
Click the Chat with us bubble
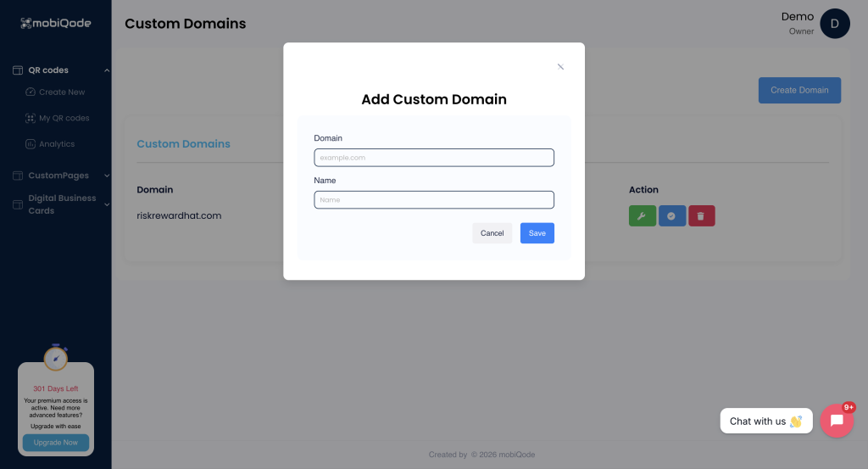[766, 421]
